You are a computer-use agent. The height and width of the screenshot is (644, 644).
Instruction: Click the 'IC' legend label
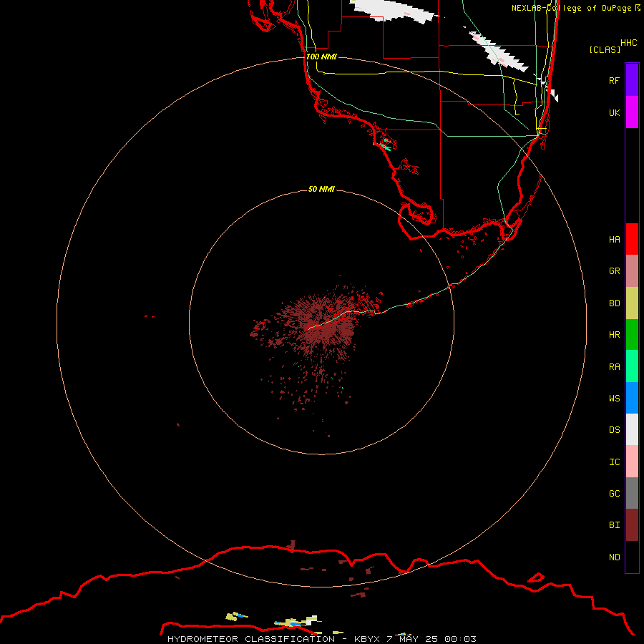[614, 462]
